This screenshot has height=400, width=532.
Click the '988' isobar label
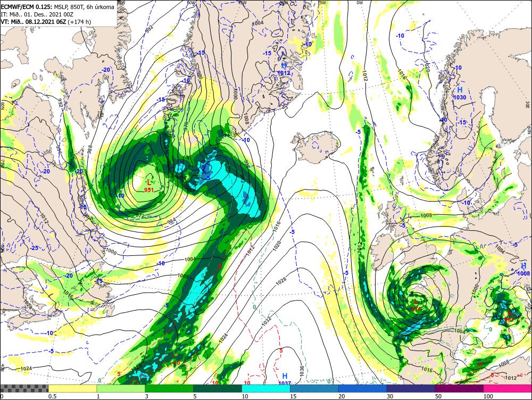(x=89, y=150)
